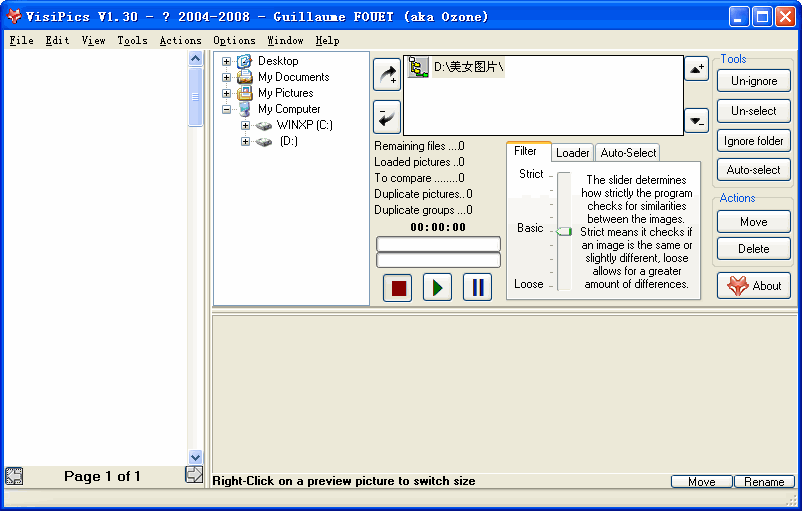
Task: Click the Strict end of the filter slider
Action: (564, 177)
